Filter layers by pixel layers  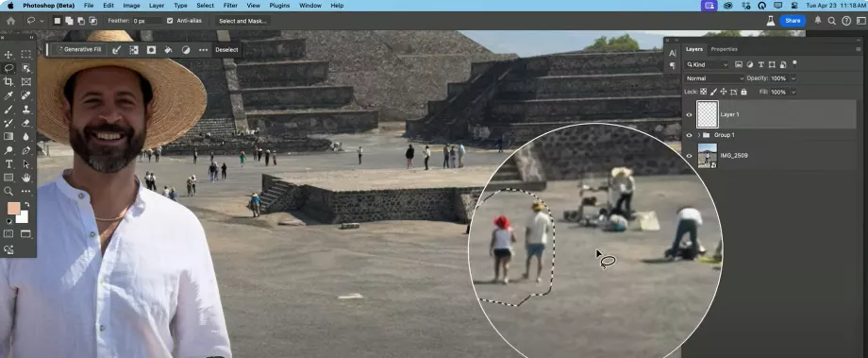point(739,64)
